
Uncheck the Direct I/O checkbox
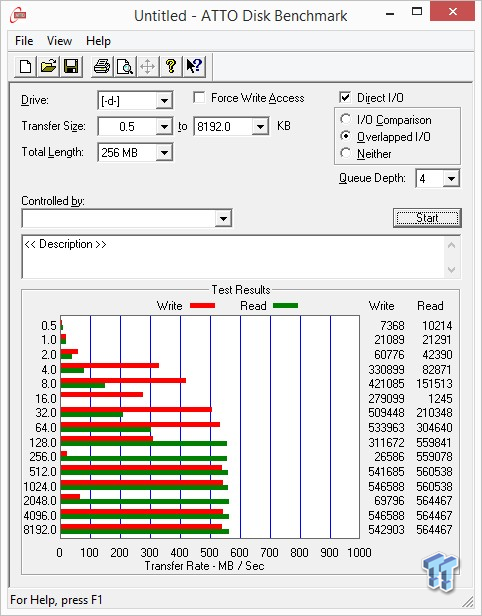[345, 97]
